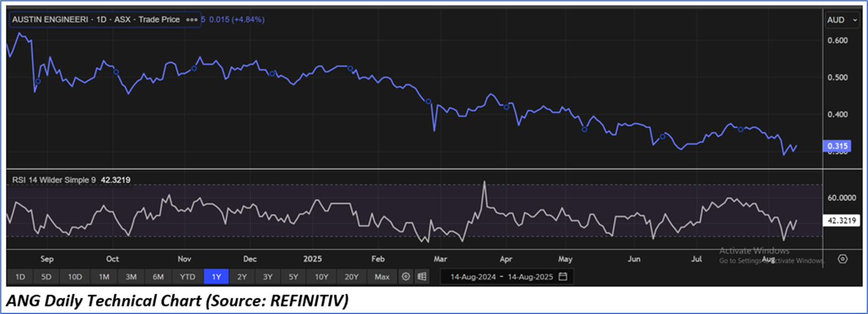This screenshot has height=314, width=868.
Task: Select the 1D time range
Action: tap(20, 277)
